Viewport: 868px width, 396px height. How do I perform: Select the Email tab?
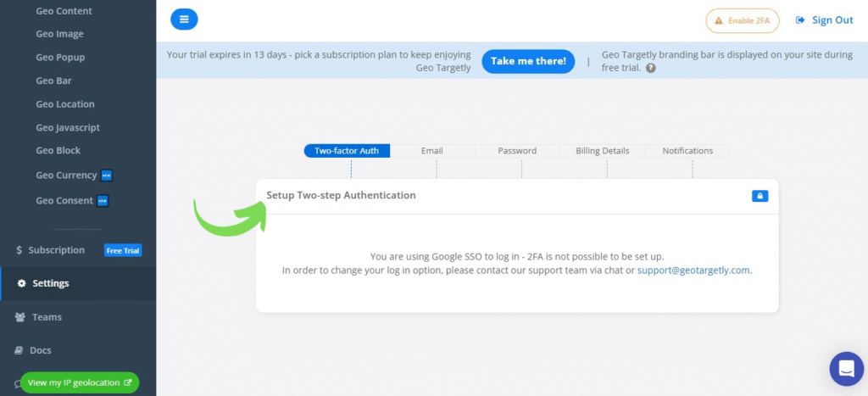pyautogui.click(x=432, y=151)
